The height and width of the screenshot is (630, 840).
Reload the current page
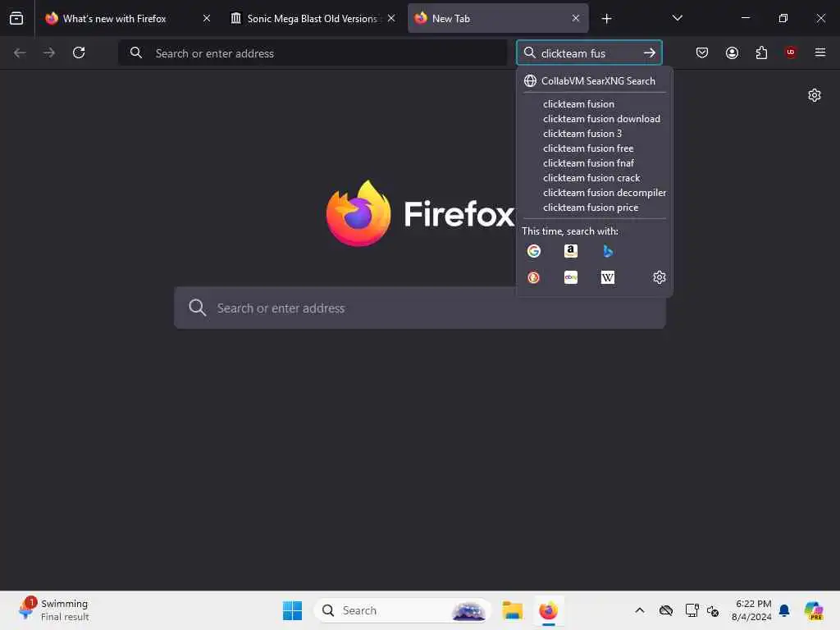[x=79, y=52]
